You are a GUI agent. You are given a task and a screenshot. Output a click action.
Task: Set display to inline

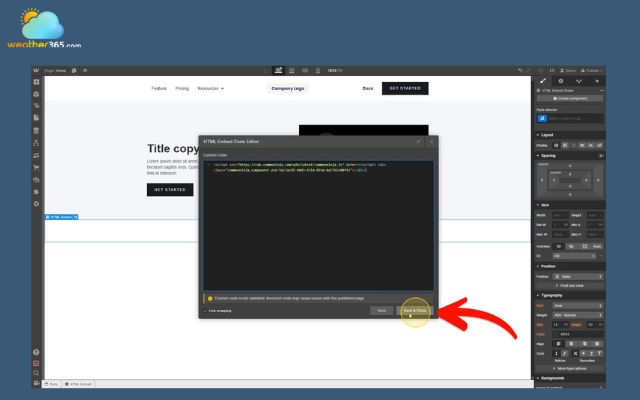pos(591,145)
